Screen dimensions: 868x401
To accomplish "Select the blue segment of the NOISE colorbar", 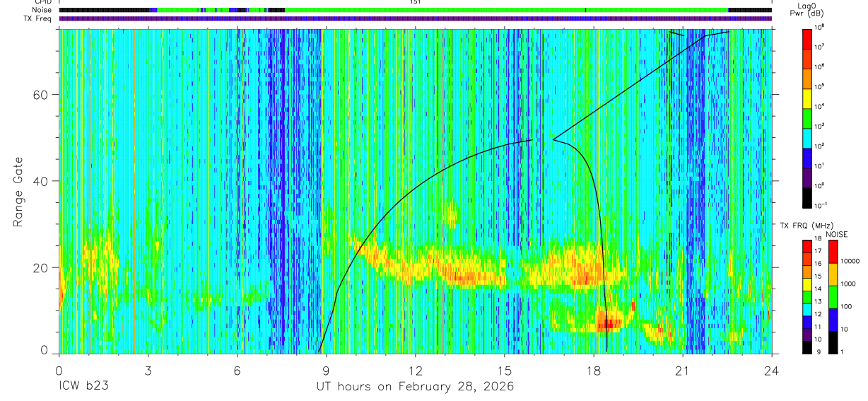I will click(x=832, y=320).
